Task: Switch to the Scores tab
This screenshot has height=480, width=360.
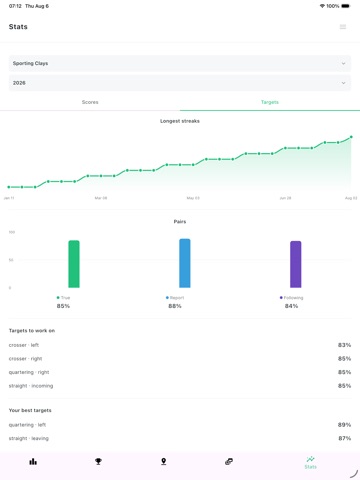Action: (90, 102)
